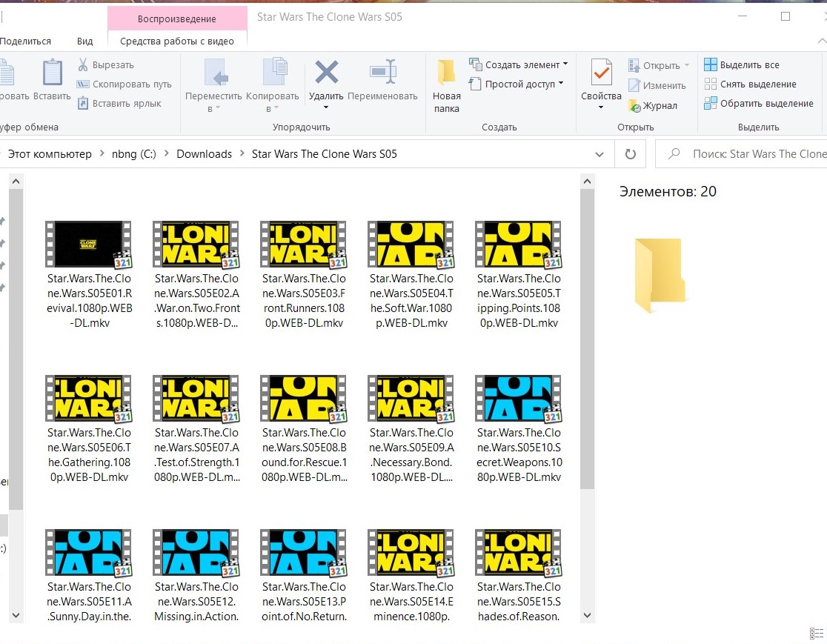Image resolution: width=827 pixels, height=644 pixels.
Task: Open the Средства работы с видео tab
Action: (x=177, y=42)
